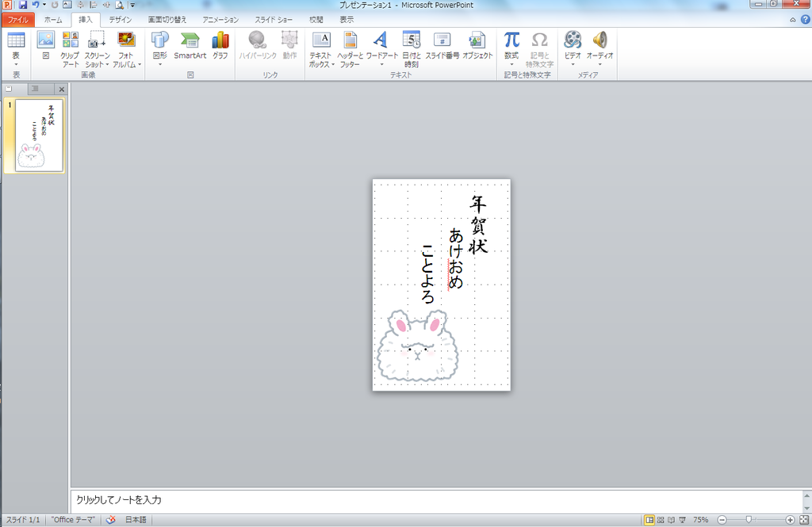Insert an オブジェクト object
The width and height of the screenshot is (812, 527).
[477, 45]
